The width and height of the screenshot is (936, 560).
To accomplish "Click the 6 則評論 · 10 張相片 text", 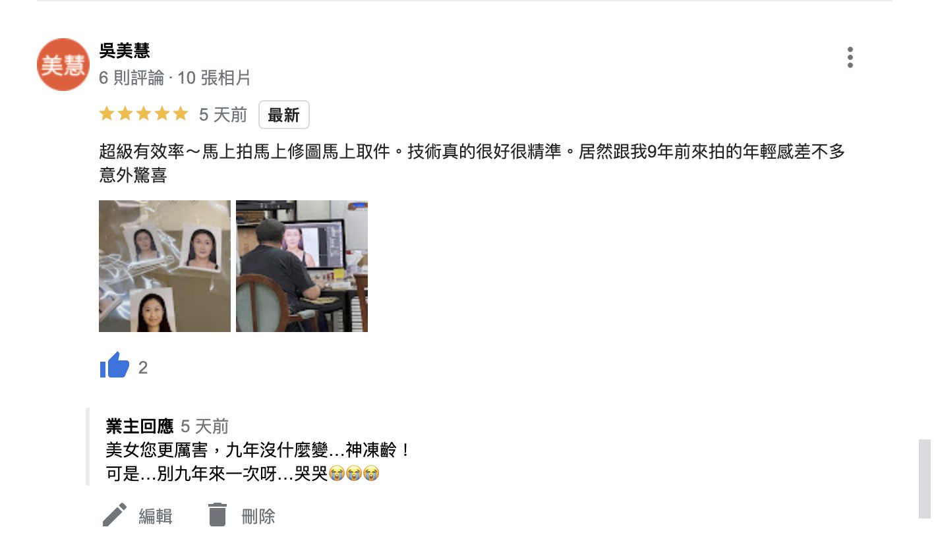I will pos(175,78).
